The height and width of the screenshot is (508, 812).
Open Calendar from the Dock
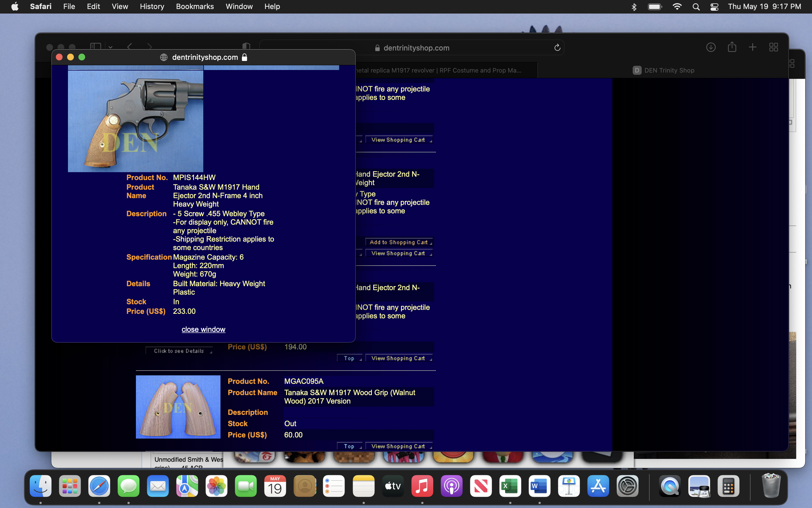click(275, 486)
